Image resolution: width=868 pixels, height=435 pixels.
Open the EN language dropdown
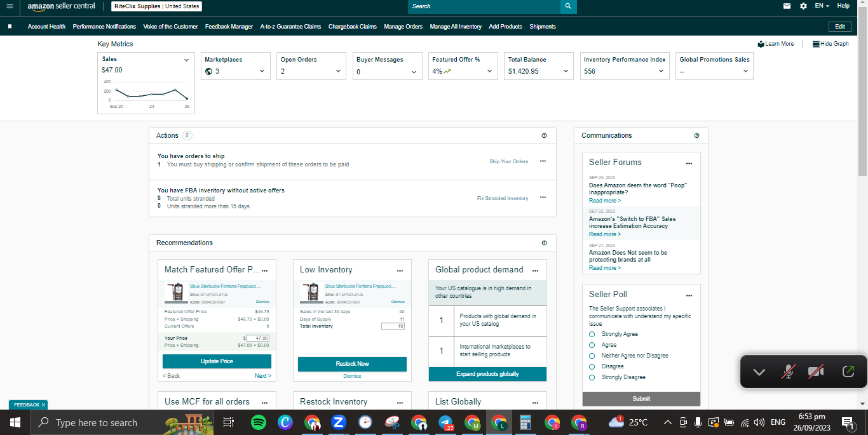pos(822,6)
